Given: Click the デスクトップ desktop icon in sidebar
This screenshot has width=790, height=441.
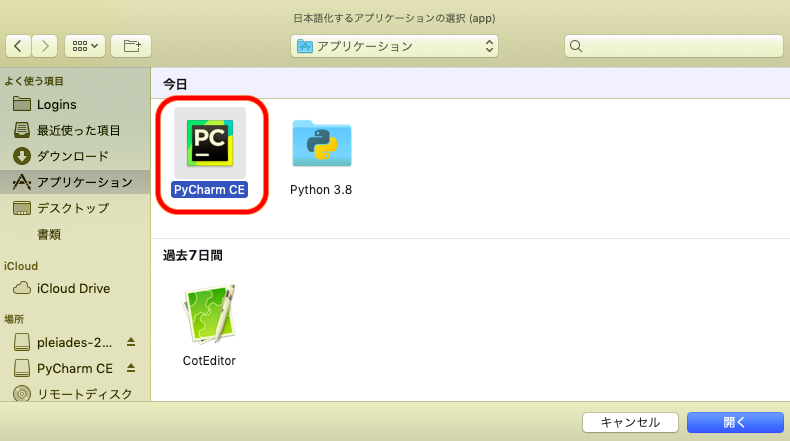Looking at the screenshot, I should click(x=22, y=208).
